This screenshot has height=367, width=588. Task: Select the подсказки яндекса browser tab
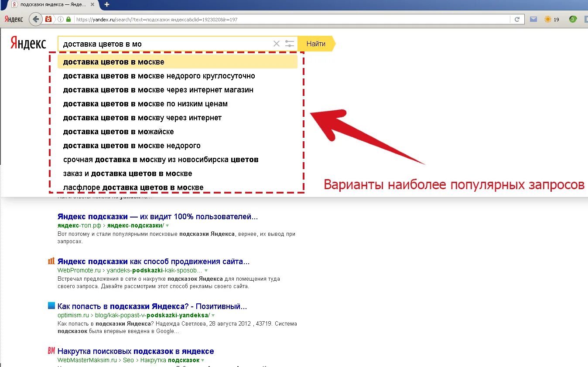54,4
